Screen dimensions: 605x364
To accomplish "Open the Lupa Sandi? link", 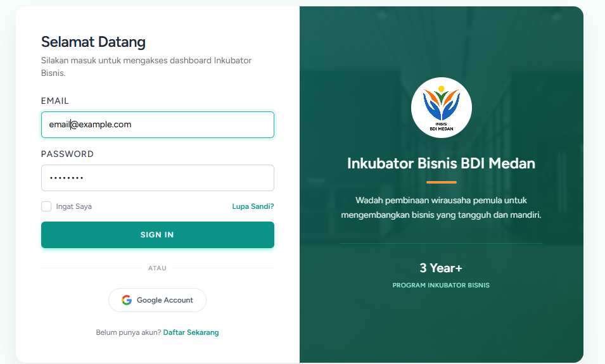I will [253, 206].
